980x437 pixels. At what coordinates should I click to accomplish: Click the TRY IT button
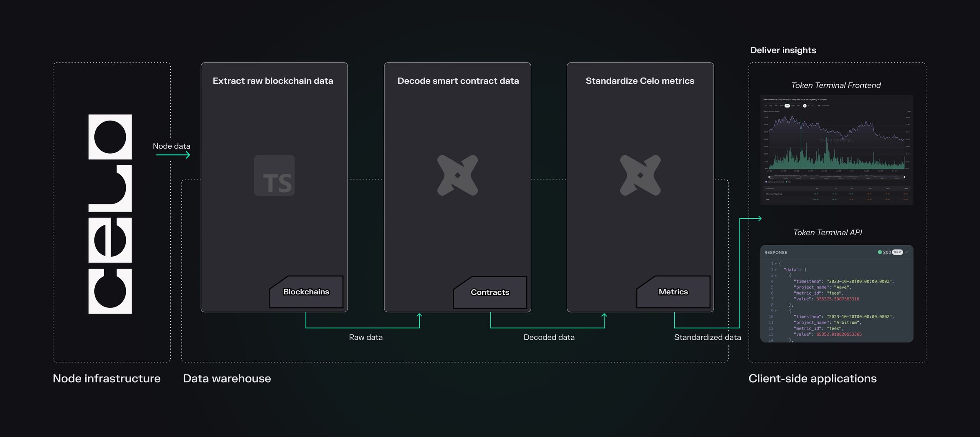click(x=897, y=252)
